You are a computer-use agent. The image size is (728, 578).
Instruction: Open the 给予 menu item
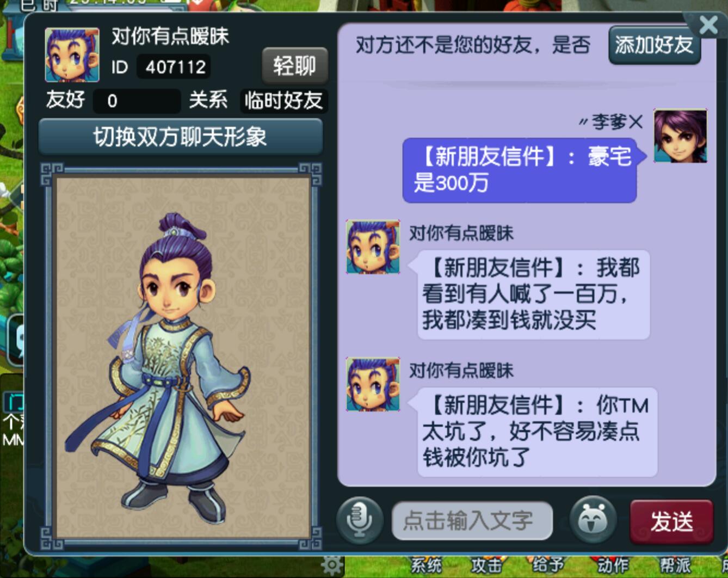[547, 565]
